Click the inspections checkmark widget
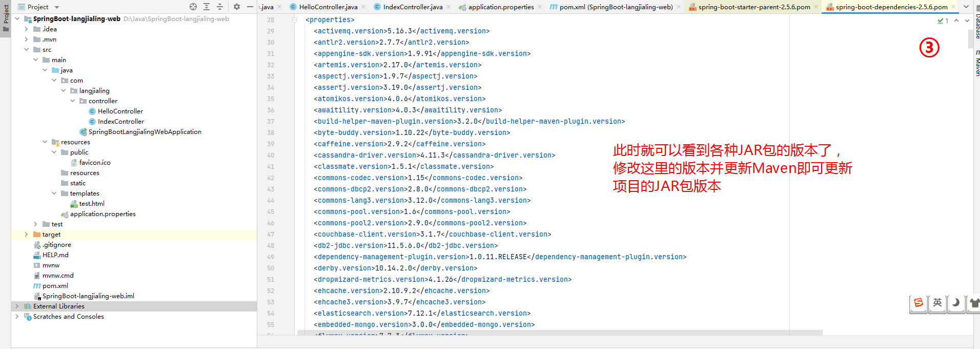 [943, 21]
